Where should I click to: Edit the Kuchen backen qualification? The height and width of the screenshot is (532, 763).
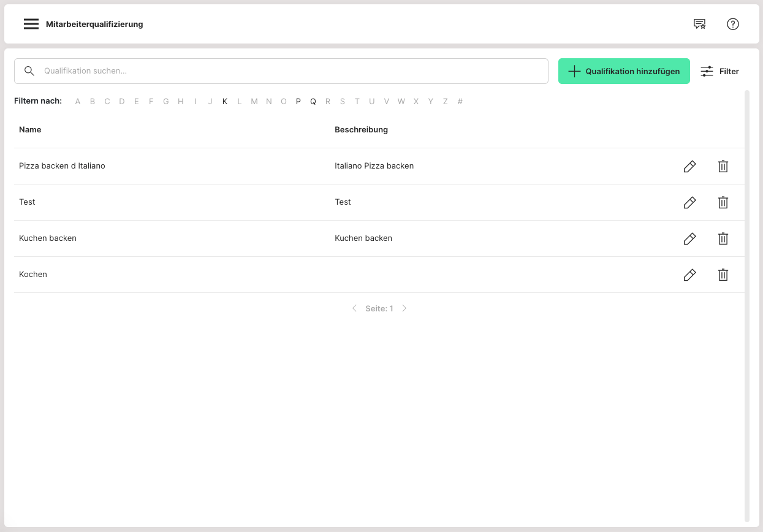tap(689, 238)
